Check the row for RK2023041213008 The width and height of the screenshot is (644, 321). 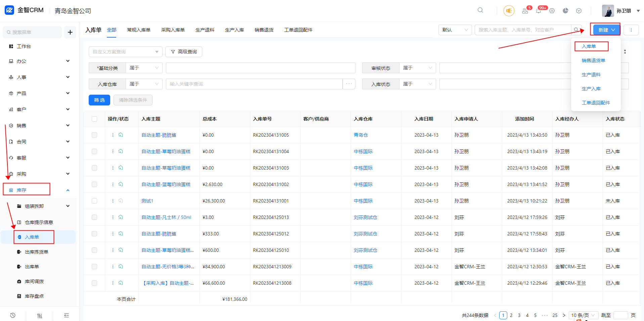point(94,283)
